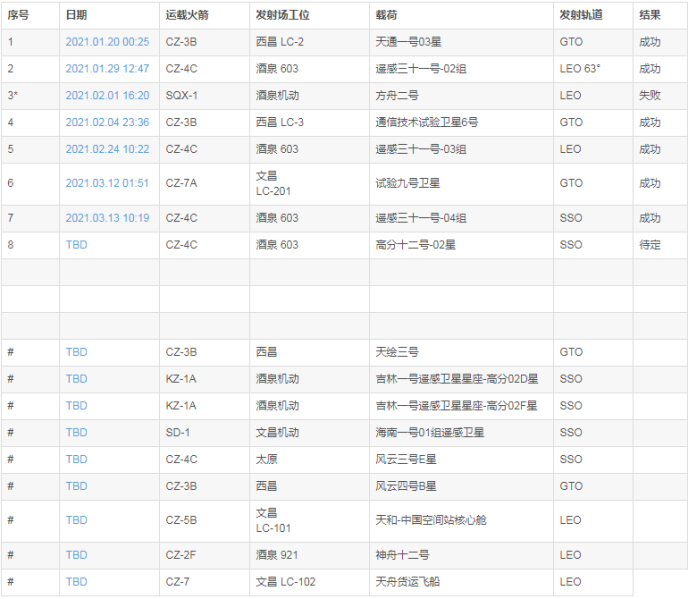Select the 方舟二号 payload cell
689x599 pixels.
click(x=397, y=96)
